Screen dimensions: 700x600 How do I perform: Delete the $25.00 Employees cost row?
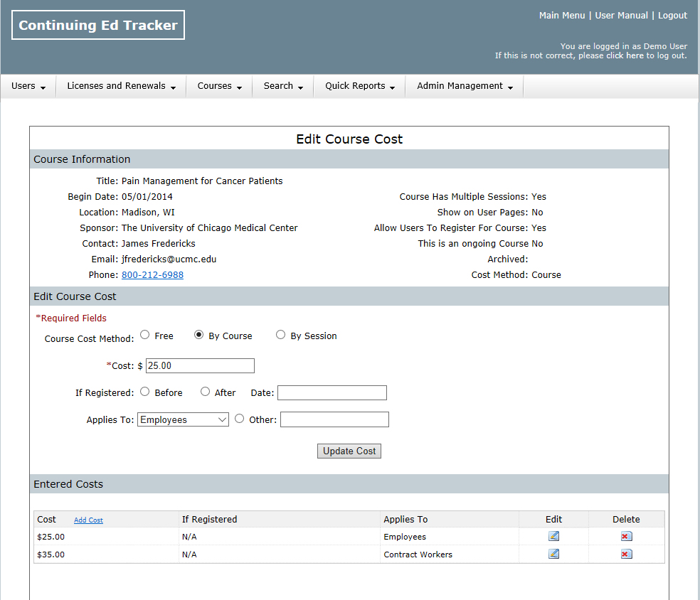[x=626, y=537]
